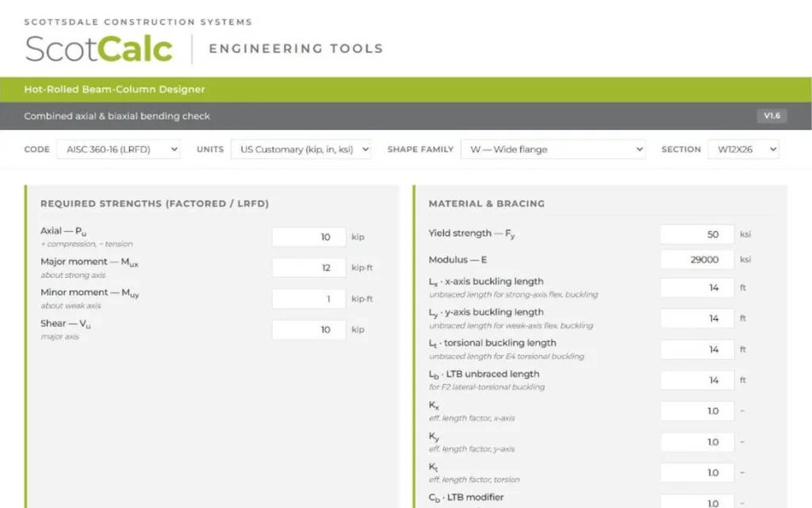The image size is (812, 508).
Task: Click the "+ compression, − tension" hint
Action: pyautogui.click(x=86, y=244)
